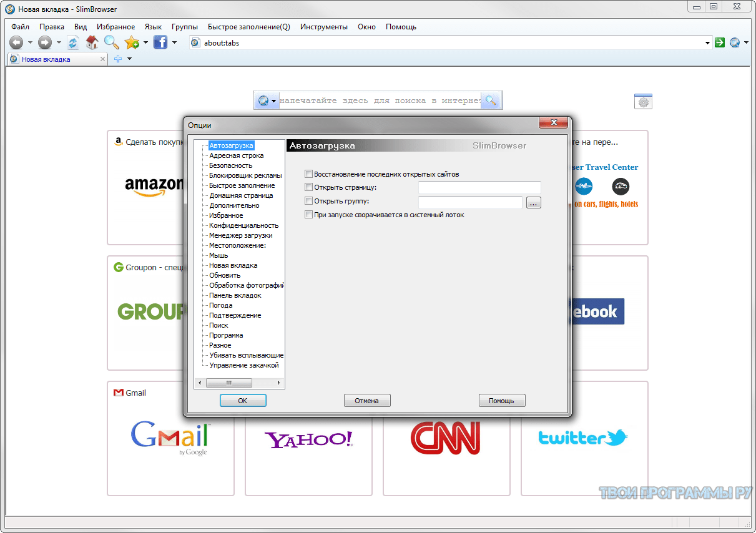Image resolution: width=756 pixels, height=533 pixels.
Task: Click the add-to-favorites star icon
Action: (x=131, y=42)
